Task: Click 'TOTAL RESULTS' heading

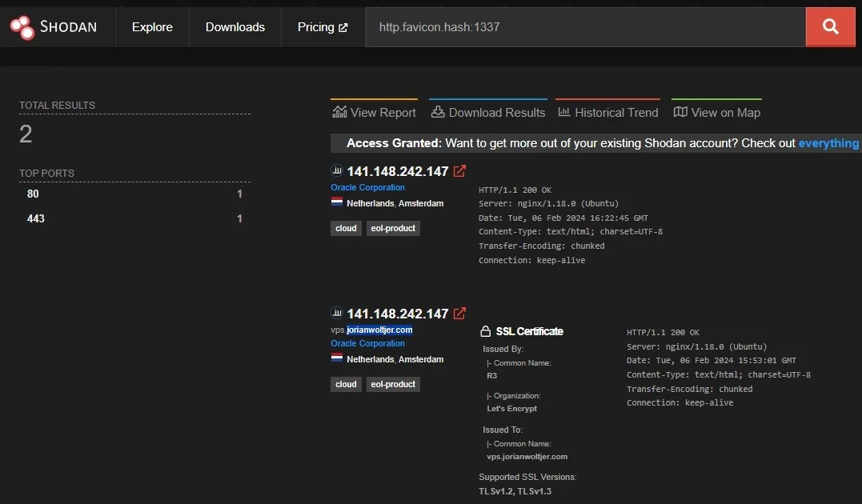Action: point(57,105)
